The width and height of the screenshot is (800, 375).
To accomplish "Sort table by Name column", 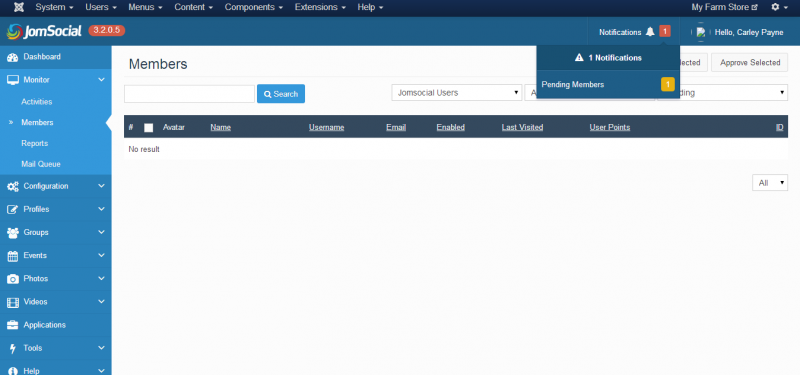I will coord(220,127).
